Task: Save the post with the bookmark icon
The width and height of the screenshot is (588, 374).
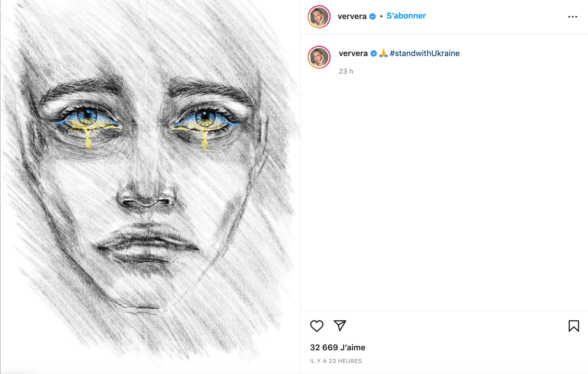Action: click(574, 326)
